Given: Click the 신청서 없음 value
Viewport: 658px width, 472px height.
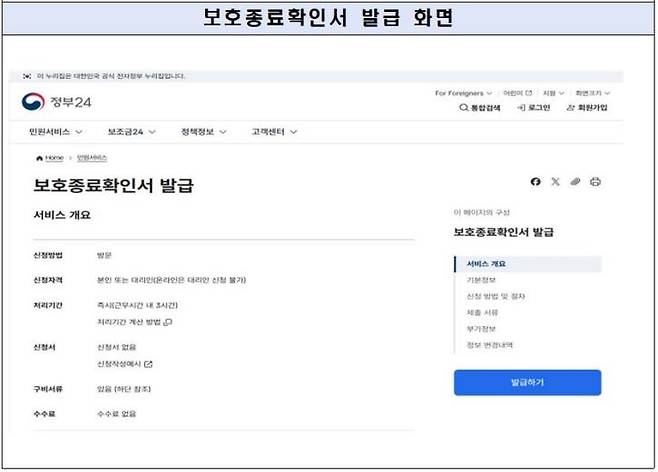Looking at the screenshot, I should (117, 347).
